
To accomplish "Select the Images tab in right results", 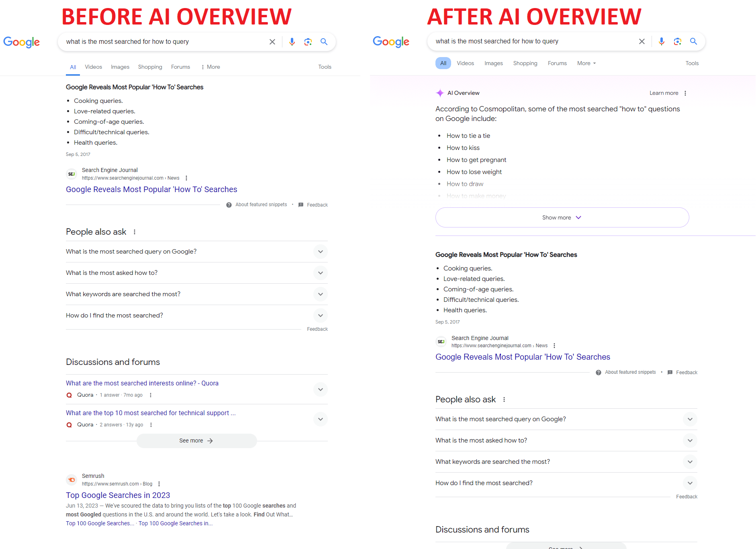I will pyautogui.click(x=494, y=64).
